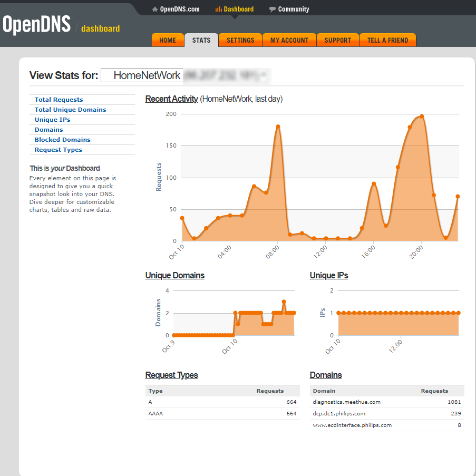Viewport: 476px width, 476px height.
Task: Click the Recent Activity data point nearest 200
Action: point(422,116)
